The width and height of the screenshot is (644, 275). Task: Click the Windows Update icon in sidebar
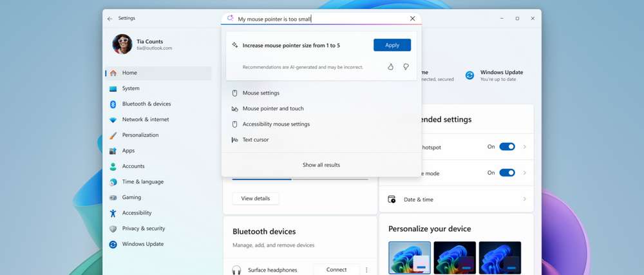[x=113, y=244]
